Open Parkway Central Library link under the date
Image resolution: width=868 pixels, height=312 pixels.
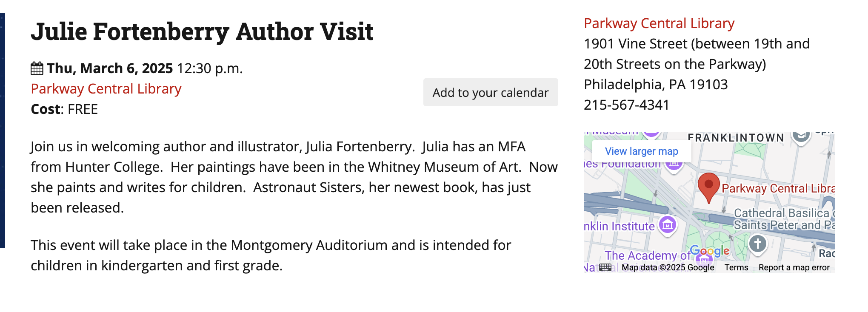pyautogui.click(x=106, y=89)
